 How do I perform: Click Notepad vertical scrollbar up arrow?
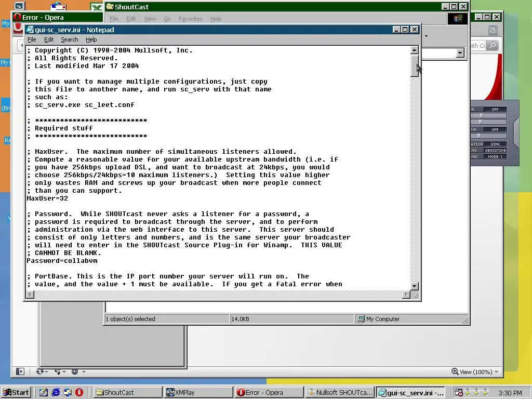click(x=414, y=50)
